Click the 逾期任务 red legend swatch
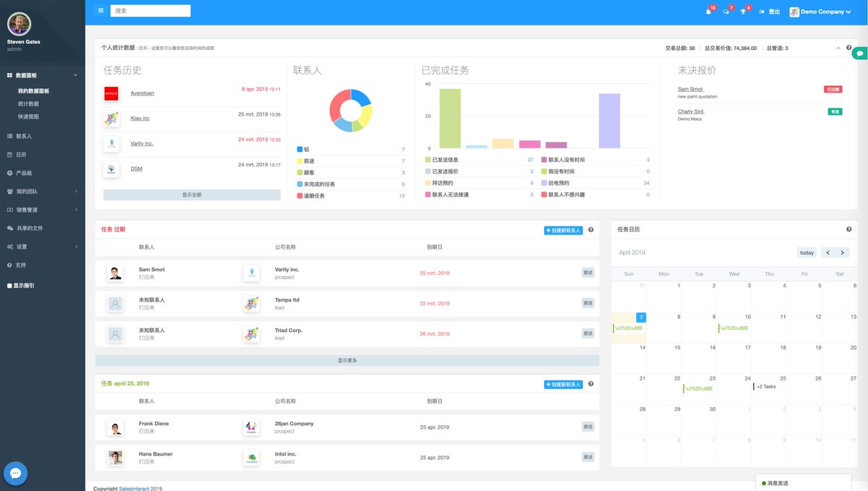This screenshot has height=491, width=868. [299, 196]
